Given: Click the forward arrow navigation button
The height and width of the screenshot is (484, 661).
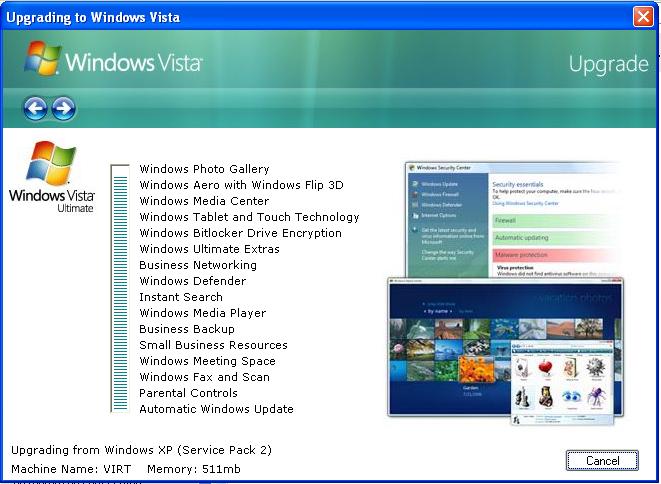Looking at the screenshot, I should (x=64, y=108).
